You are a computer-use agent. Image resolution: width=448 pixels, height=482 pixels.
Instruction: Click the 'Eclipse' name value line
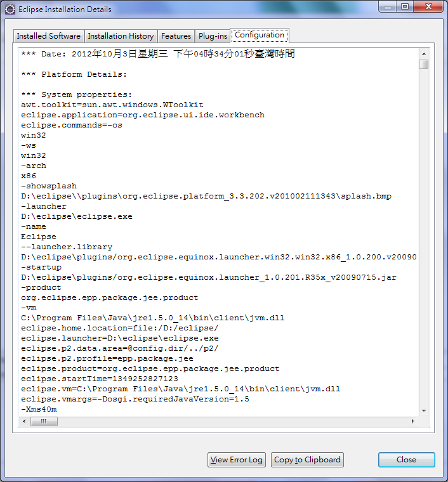pos(39,237)
